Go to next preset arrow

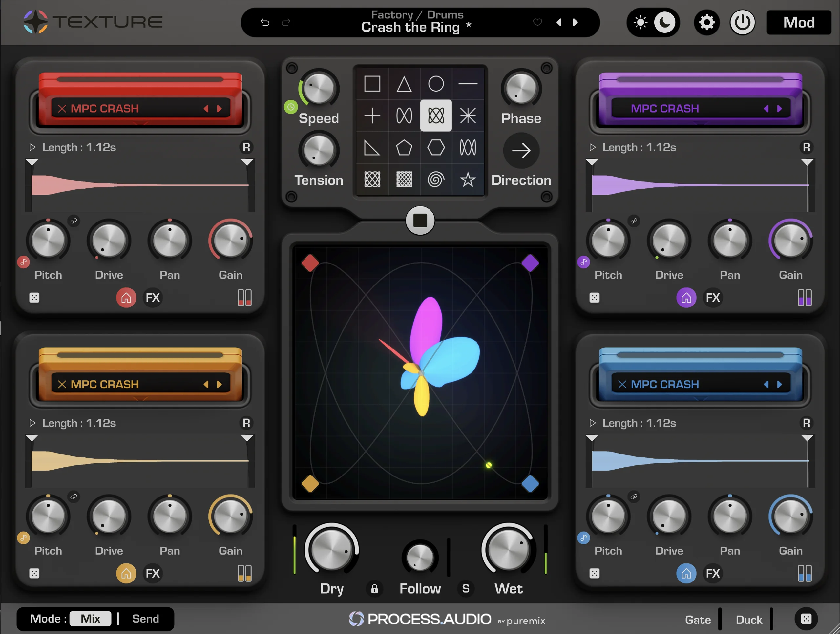tap(576, 22)
